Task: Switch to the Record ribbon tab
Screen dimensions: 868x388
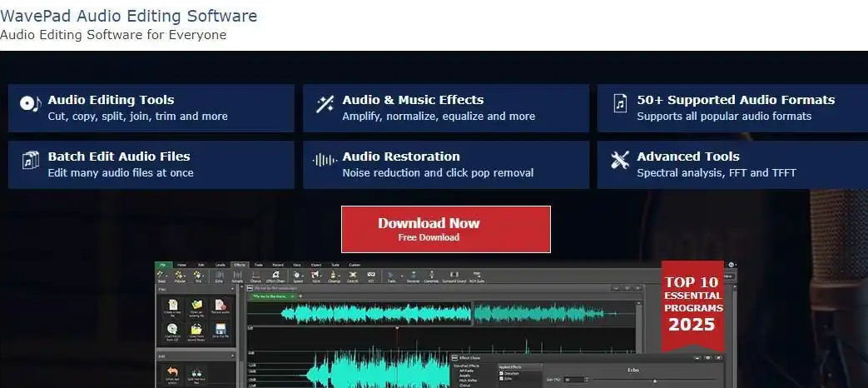Action: click(x=277, y=265)
